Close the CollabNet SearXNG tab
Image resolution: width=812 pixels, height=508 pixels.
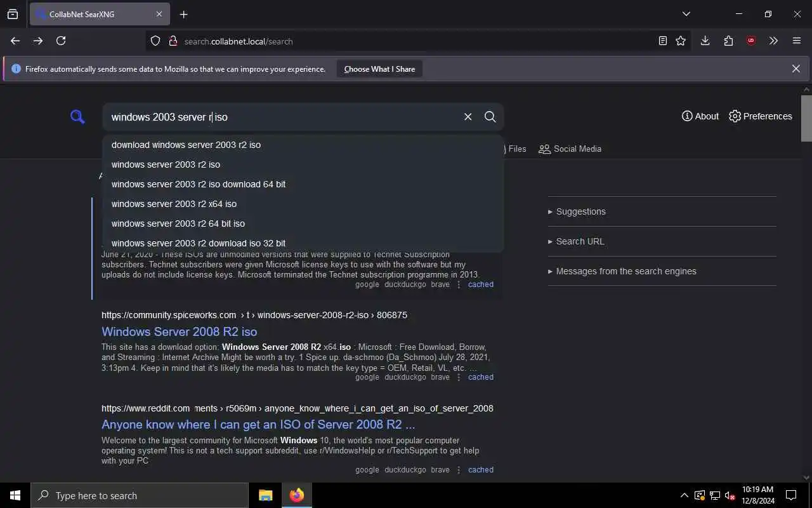159,14
